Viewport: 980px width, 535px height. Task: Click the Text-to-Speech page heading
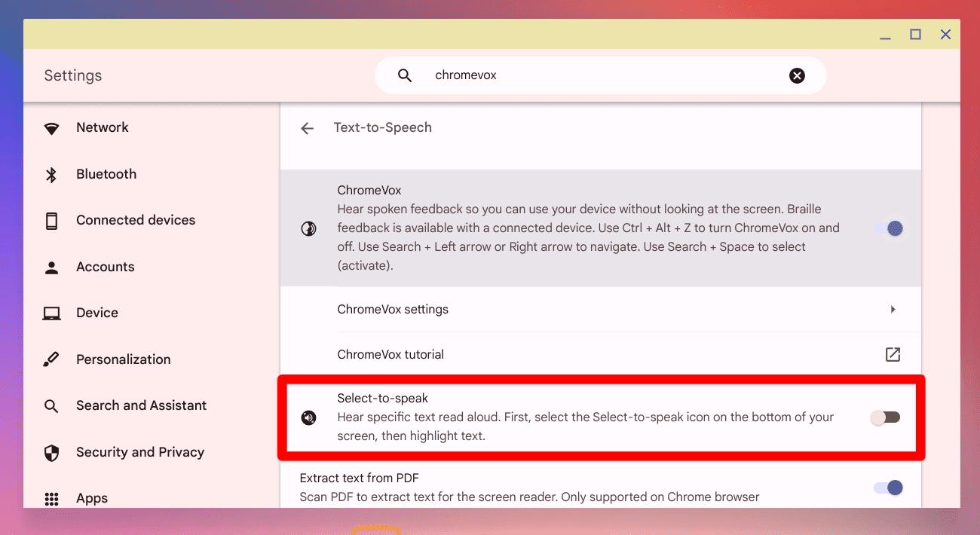383,127
